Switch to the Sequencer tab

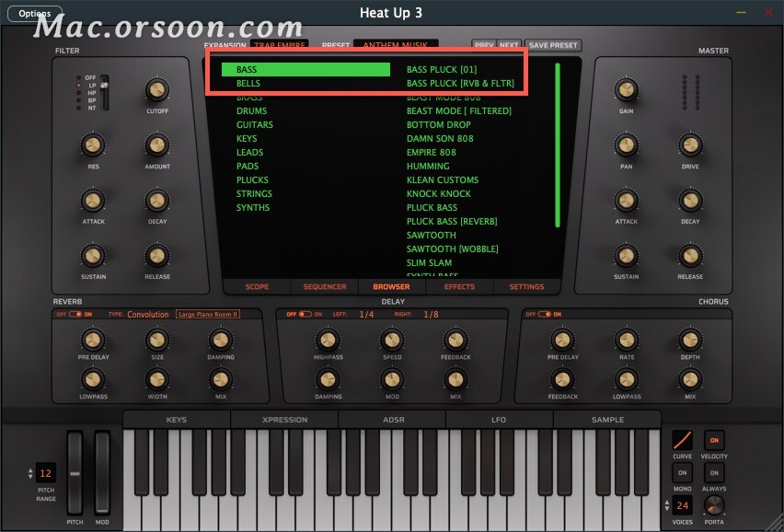pos(325,286)
